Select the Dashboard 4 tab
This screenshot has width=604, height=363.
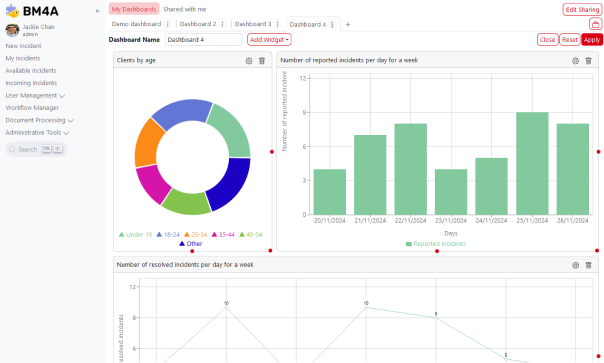tap(307, 24)
